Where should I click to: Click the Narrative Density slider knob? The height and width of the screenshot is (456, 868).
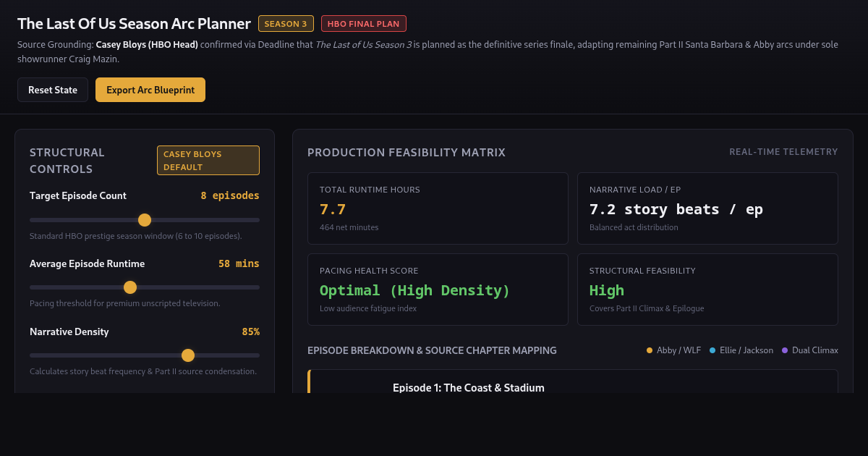point(188,355)
